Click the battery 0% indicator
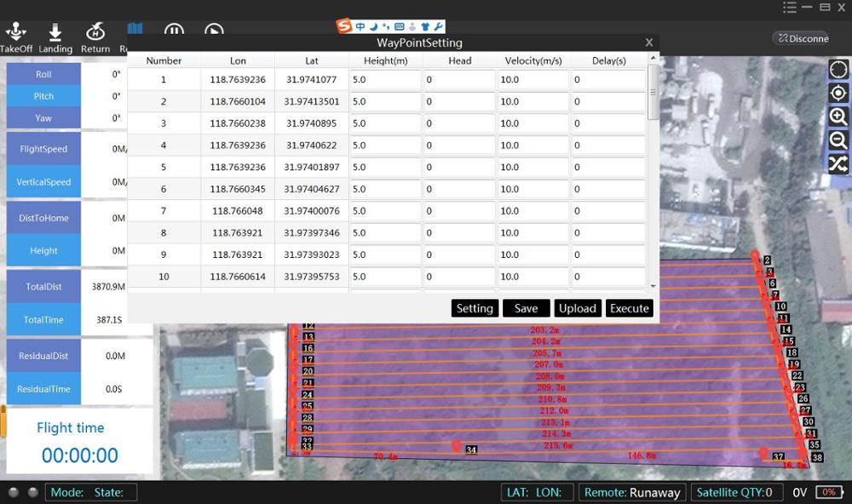Image resolution: width=852 pixels, height=504 pixels. coord(829,492)
